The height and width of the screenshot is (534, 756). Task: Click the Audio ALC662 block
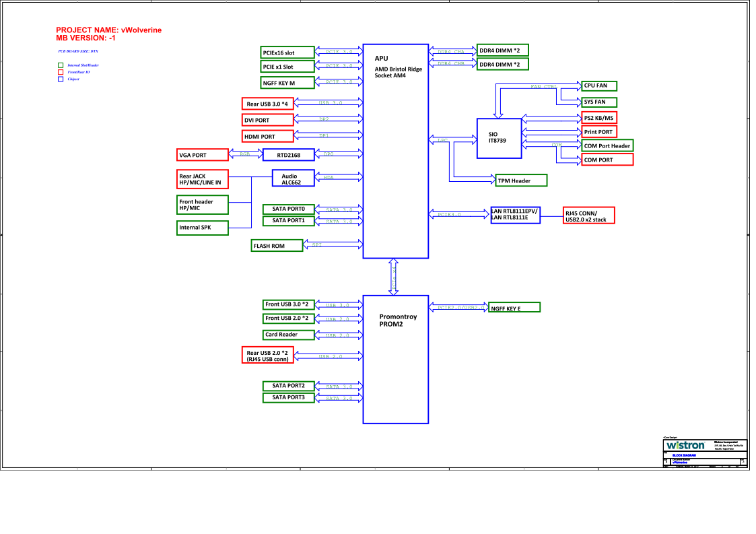(x=293, y=178)
